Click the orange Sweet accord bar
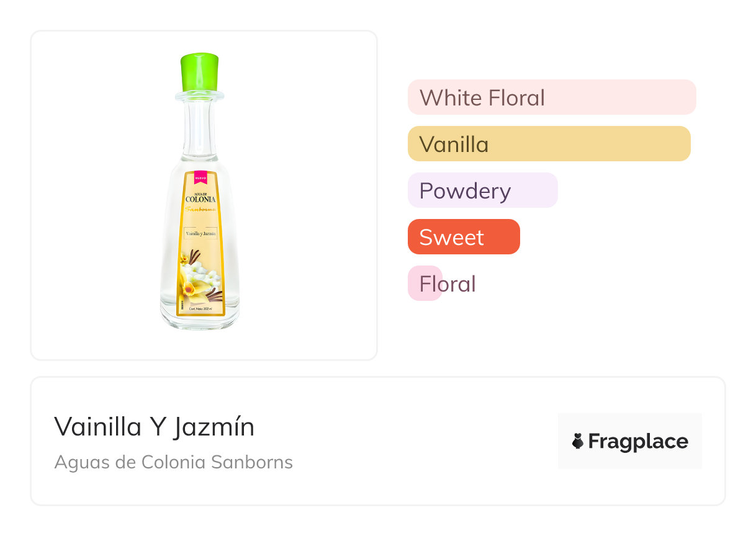Screen dimensions: 756x536 coord(463,237)
